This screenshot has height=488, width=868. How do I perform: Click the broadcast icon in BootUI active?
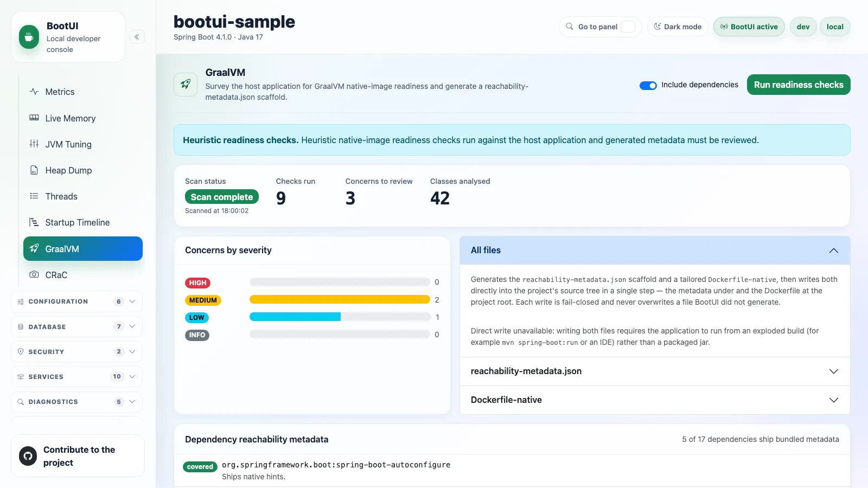click(x=724, y=27)
